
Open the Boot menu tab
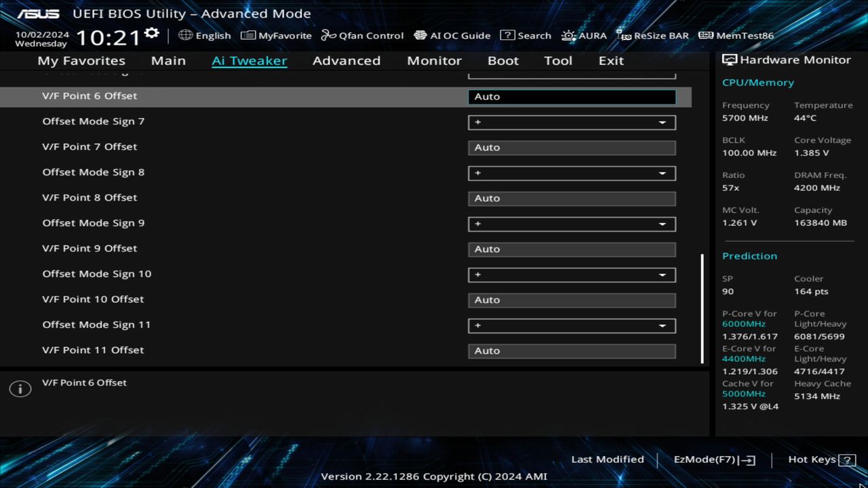point(502,60)
